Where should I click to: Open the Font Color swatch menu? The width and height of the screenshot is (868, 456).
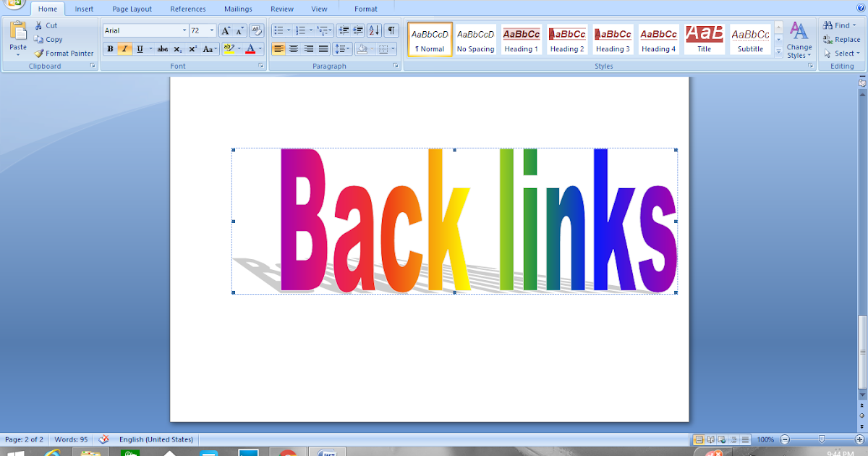258,49
